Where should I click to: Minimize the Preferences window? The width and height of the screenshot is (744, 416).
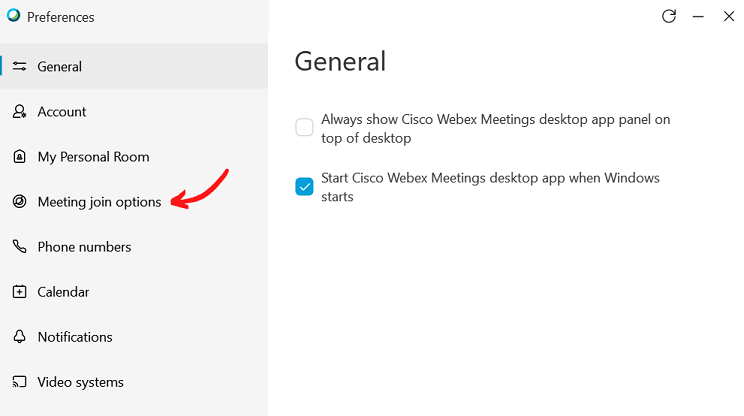click(698, 16)
